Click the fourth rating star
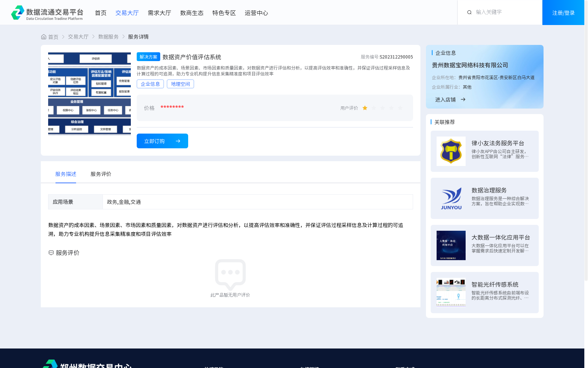Image resolution: width=588 pixels, height=368 pixels. click(x=391, y=108)
